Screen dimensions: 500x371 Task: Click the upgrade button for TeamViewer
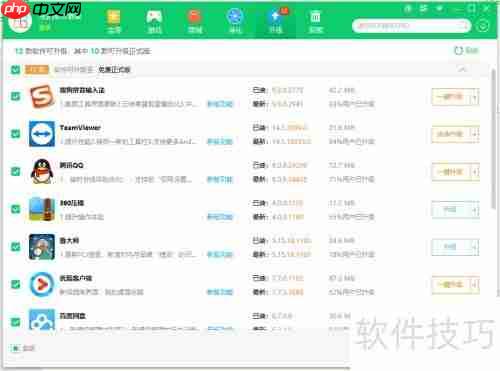pos(451,134)
